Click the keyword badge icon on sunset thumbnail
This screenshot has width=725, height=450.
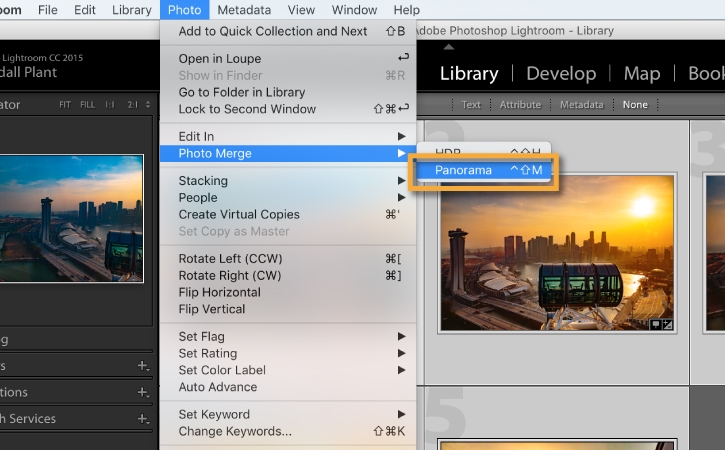656,325
